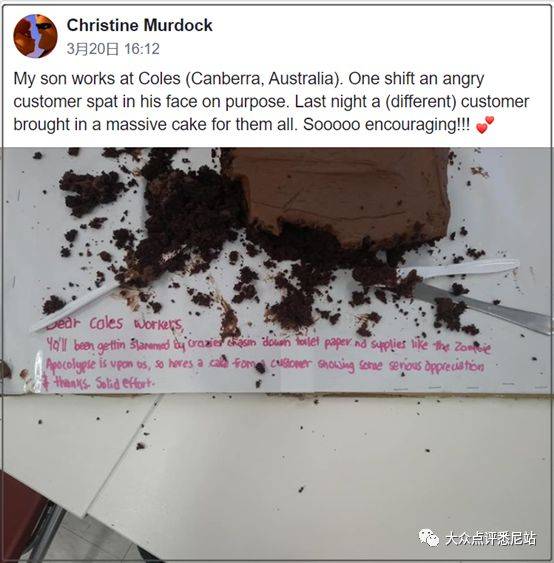Click the white plastic knife on left
Image resolution: width=554 pixels, height=563 pixels.
click(x=77, y=306)
